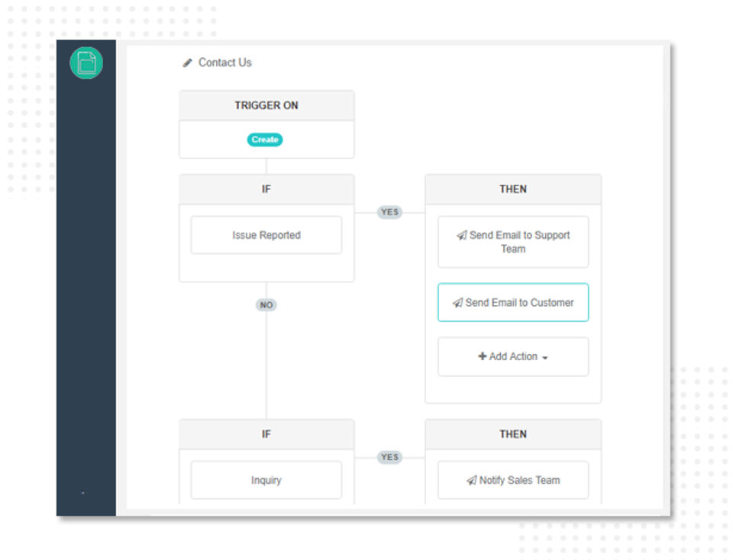This screenshot has width=733, height=560.
Task: Open the Send Email to Support Team action
Action: pos(513,241)
